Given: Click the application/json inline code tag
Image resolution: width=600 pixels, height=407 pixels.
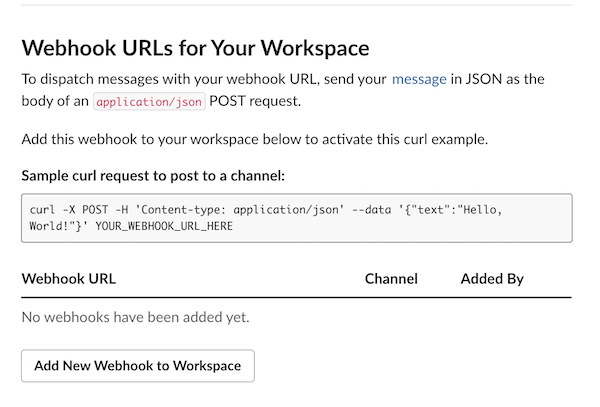Looking at the screenshot, I should 149,102.
